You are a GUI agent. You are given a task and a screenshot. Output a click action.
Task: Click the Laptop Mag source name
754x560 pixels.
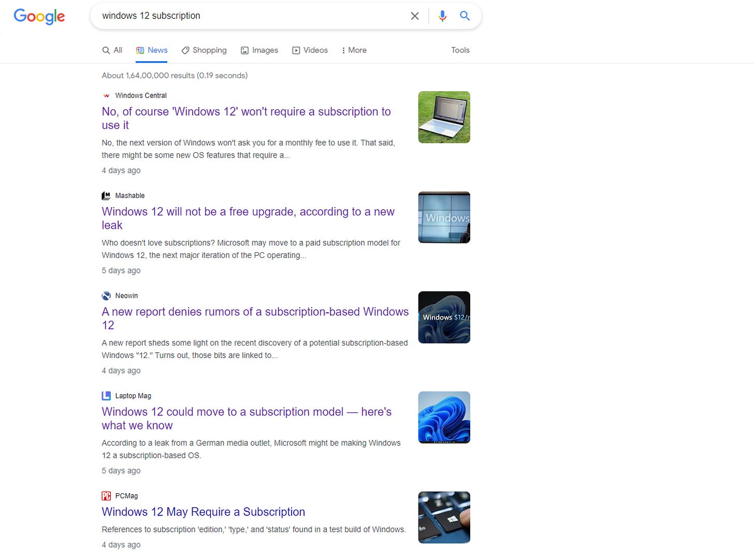pyautogui.click(x=133, y=396)
